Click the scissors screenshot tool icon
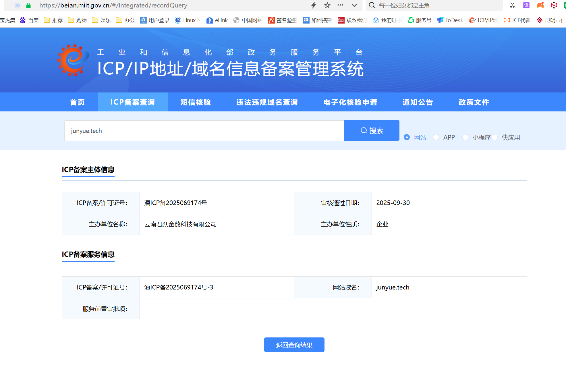Viewport: 566px width, 392px height. coord(512,5)
